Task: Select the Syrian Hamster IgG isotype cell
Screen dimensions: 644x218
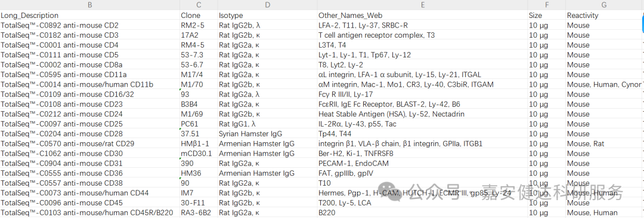Action: click(267, 134)
